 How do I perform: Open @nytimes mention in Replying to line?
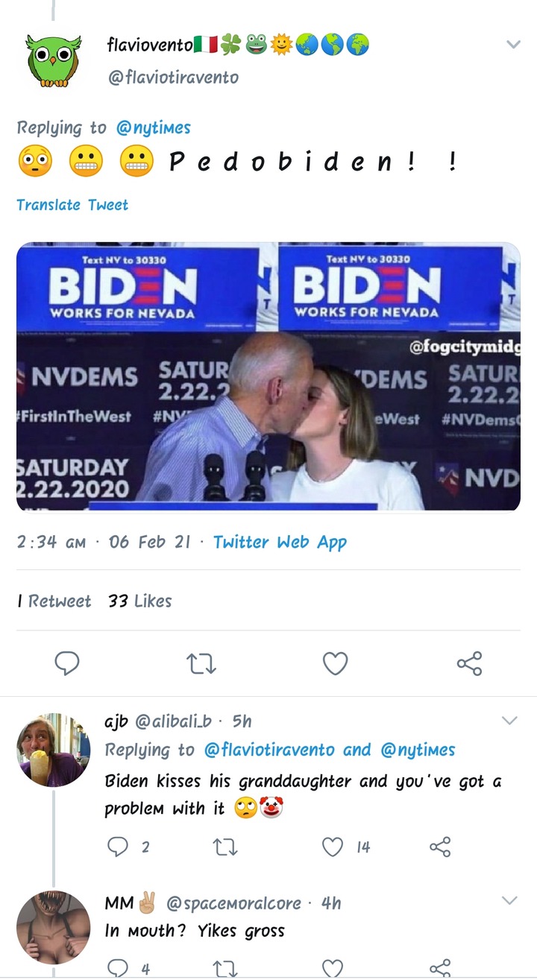[154, 128]
